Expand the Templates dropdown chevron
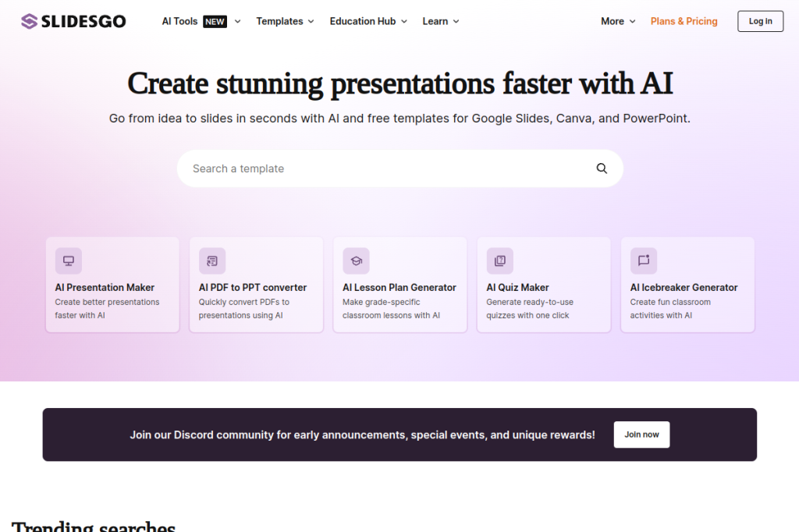The width and height of the screenshot is (799, 532). click(311, 21)
